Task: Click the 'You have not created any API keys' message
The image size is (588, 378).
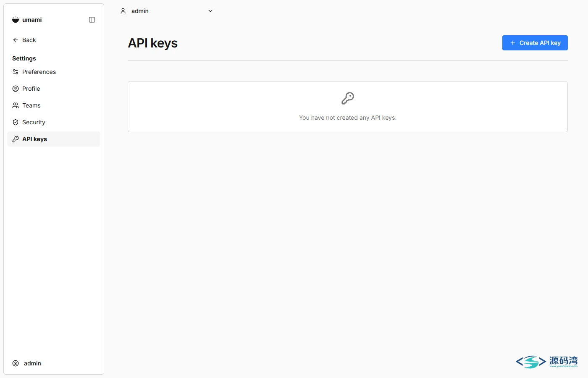Action: pos(348,118)
